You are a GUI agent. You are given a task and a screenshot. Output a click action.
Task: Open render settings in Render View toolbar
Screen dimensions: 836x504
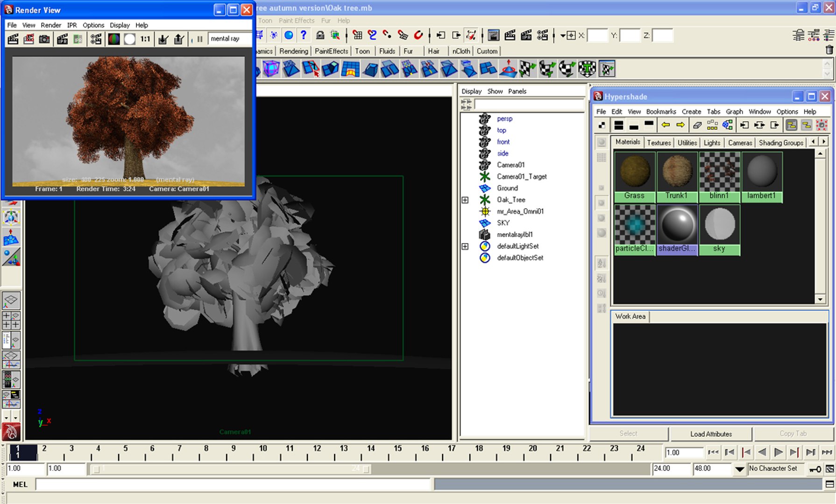click(96, 39)
